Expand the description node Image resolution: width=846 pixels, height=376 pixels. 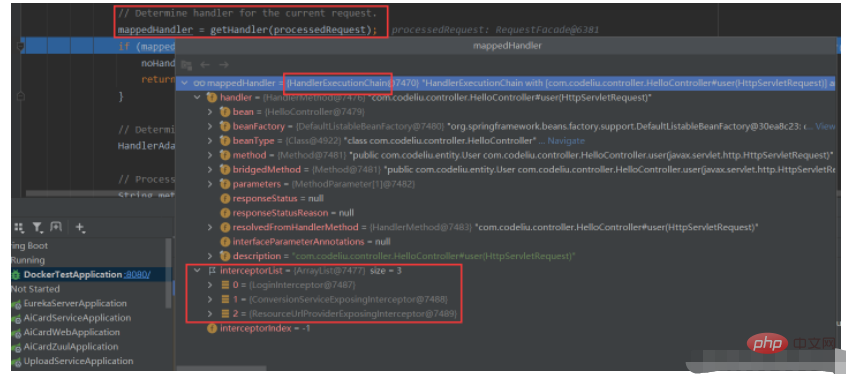pos(210,256)
